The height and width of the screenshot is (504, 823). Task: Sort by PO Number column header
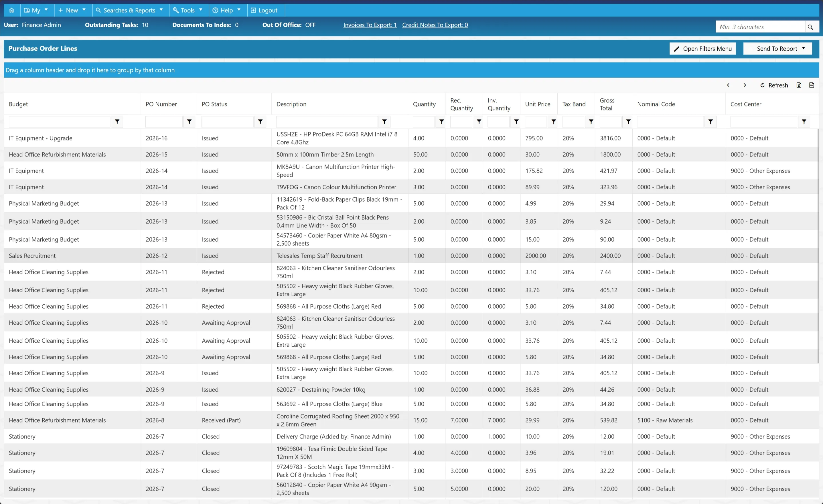click(161, 104)
